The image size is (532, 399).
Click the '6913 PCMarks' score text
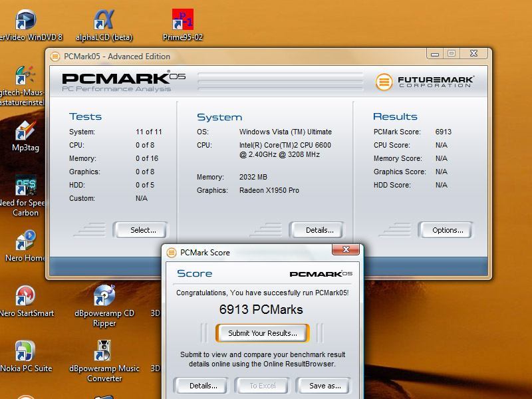click(261, 309)
